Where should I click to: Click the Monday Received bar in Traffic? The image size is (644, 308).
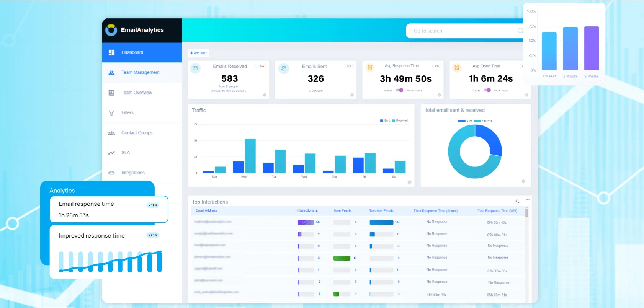click(x=250, y=156)
